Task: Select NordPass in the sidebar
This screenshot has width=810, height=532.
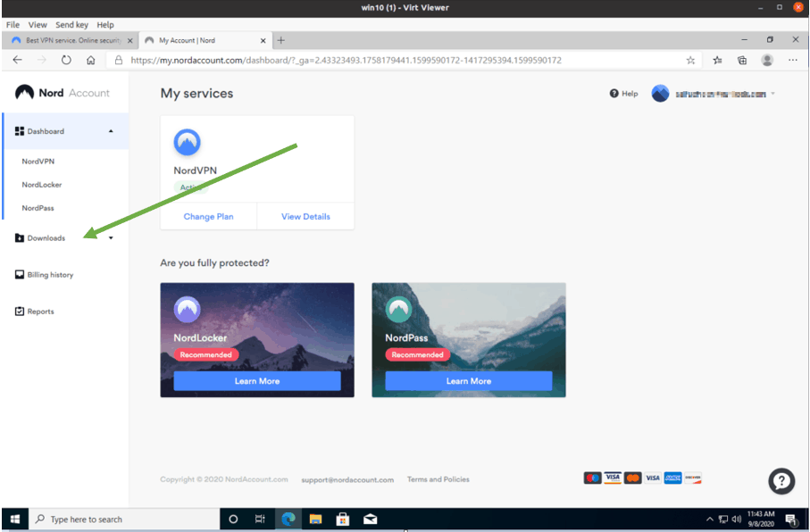Action: pyautogui.click(x=38, y=208)
